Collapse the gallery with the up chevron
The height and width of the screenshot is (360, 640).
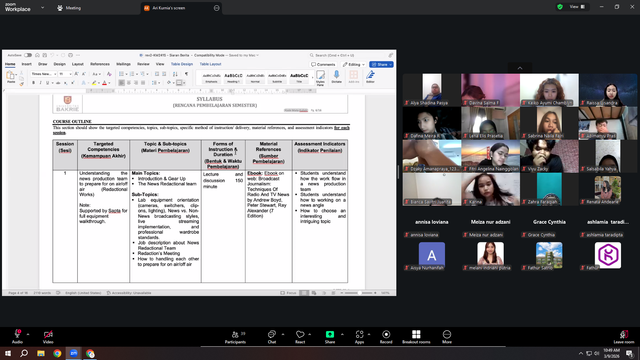point(520,68)
